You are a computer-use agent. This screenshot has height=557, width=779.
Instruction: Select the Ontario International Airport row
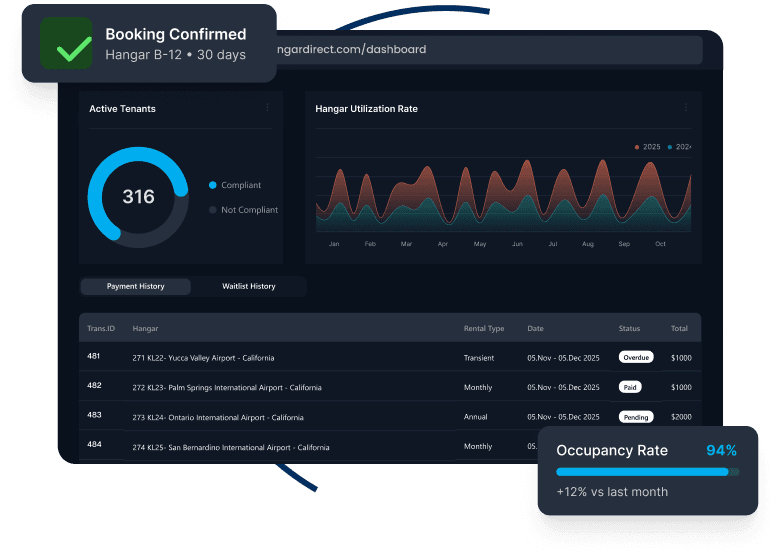tap(390, 416)
